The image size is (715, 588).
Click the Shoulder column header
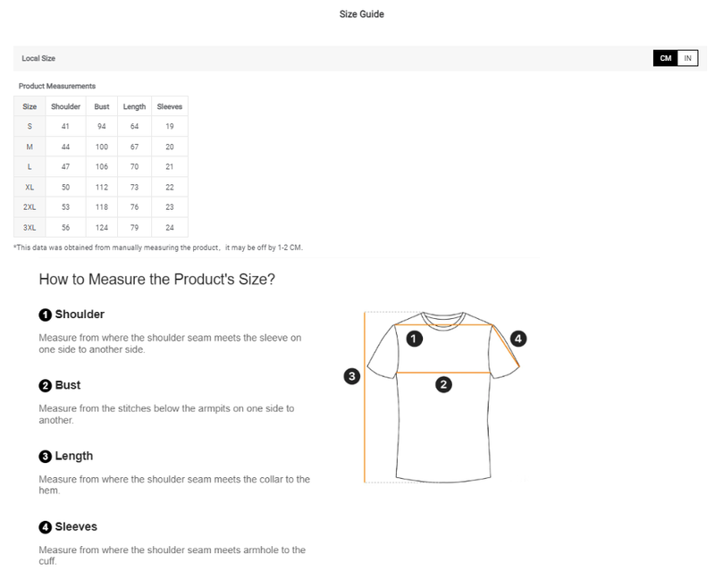click(66, 106)
